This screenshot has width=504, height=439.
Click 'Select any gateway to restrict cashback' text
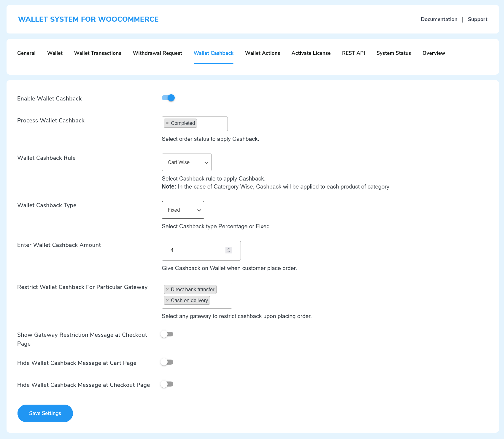[x=237, y=316]
